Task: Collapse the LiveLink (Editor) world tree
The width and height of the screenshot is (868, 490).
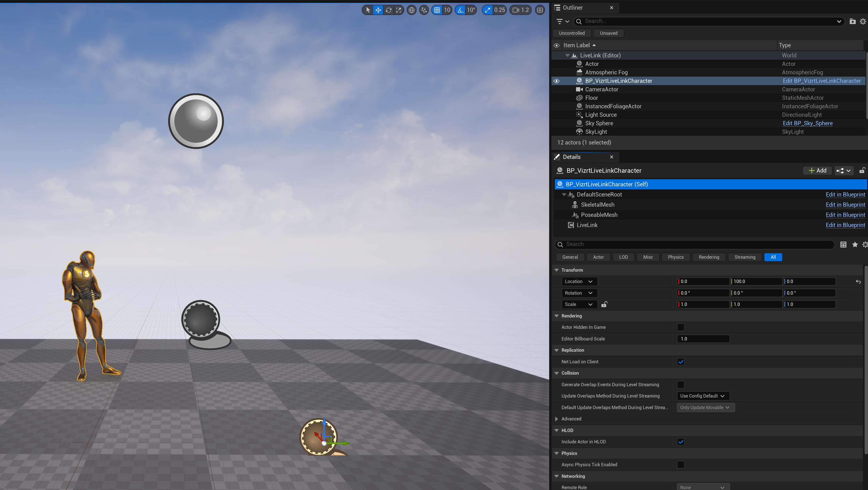Action: coord(568,55)
